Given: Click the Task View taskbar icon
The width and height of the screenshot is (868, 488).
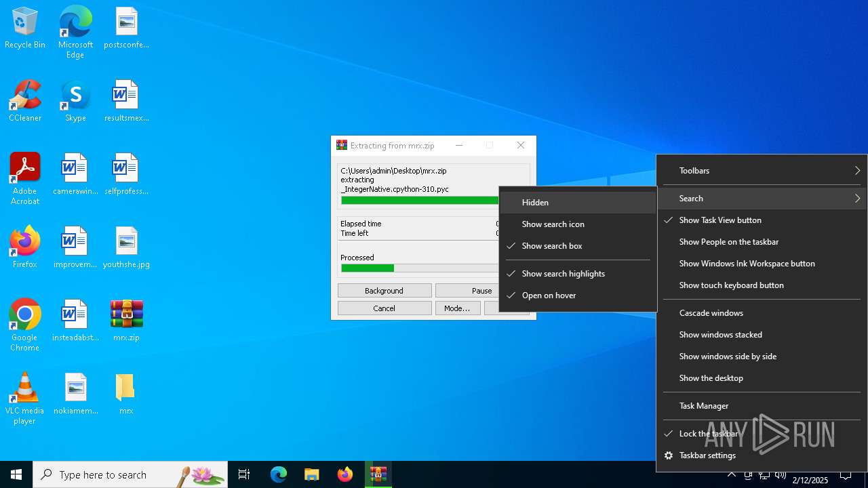Looking at the screenshot, I should [244, 474].
